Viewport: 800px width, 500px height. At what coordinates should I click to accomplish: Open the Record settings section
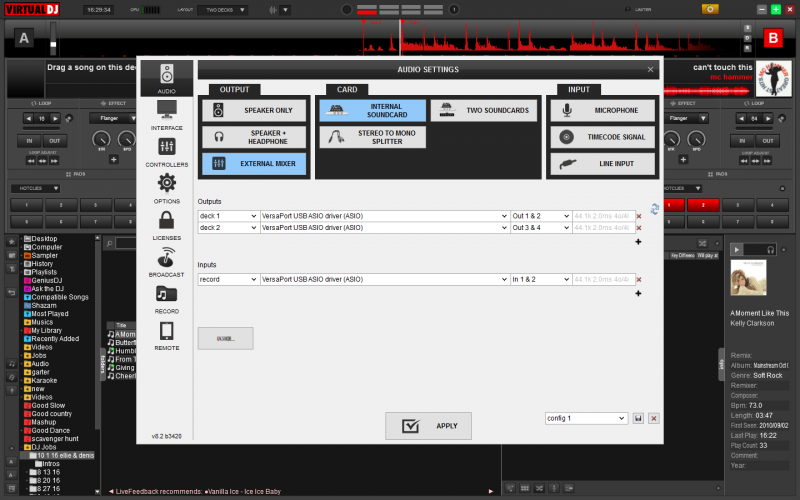tap(166, 299)
